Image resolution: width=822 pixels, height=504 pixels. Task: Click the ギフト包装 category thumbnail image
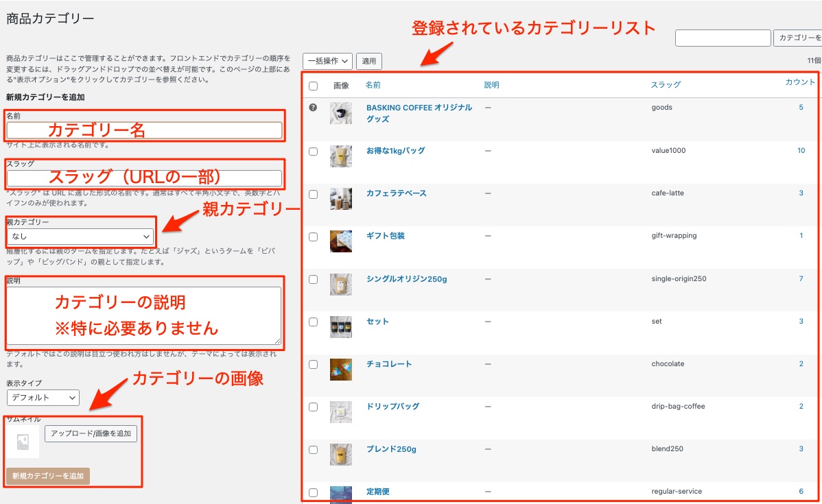point(341,241)
